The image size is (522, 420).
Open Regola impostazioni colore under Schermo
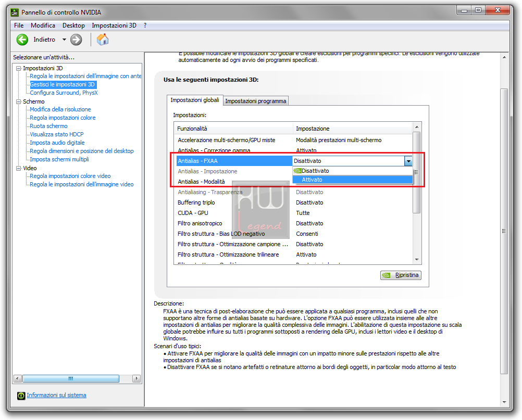click(x=63, y=118)
